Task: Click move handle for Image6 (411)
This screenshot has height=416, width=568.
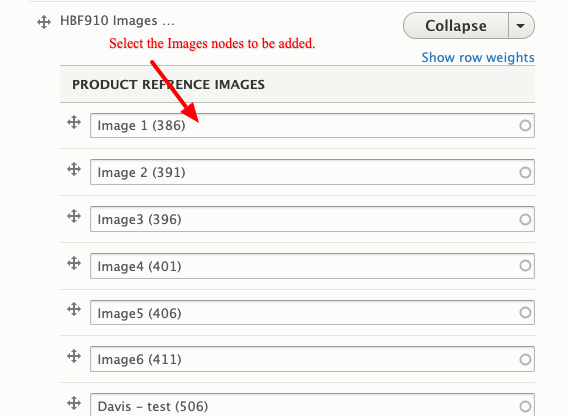Action: [74, 356]
